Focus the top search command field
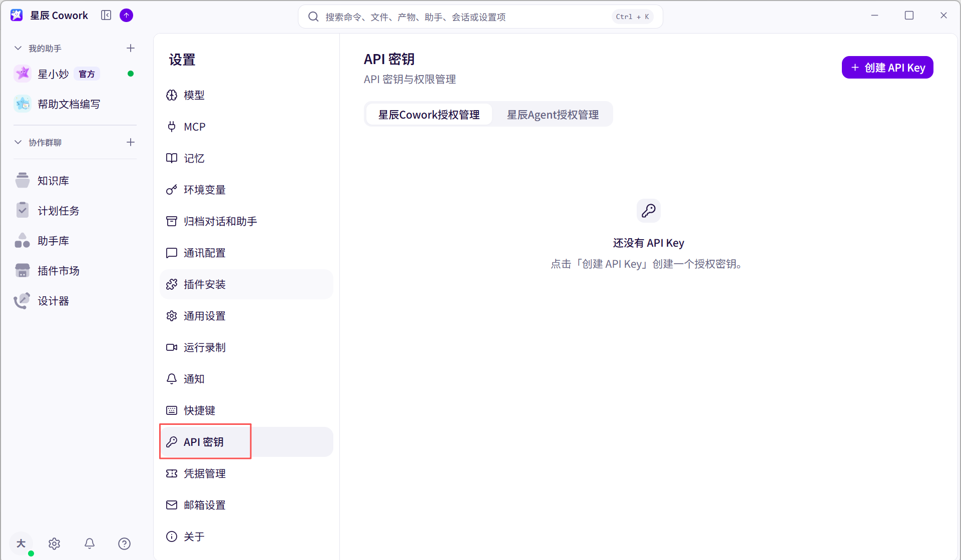The height and width of the screenshot is (560, 961). click(480, 17)
